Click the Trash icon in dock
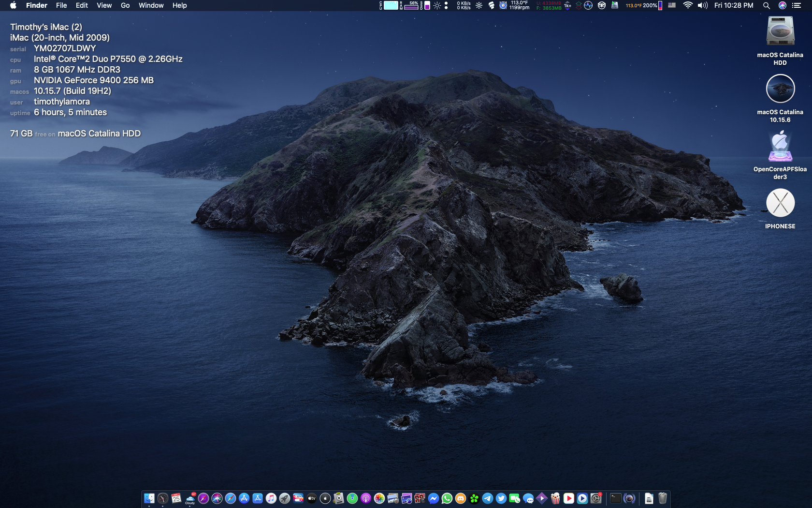 (x=663, y=498)
